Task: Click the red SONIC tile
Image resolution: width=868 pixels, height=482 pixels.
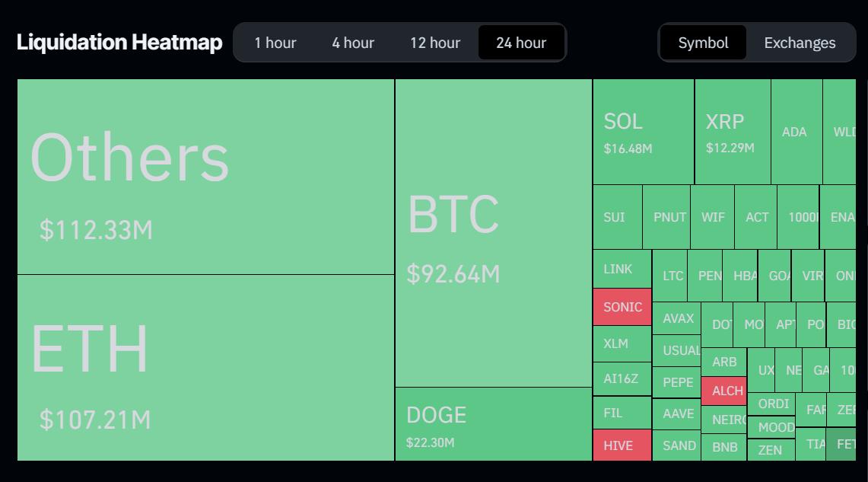Action: 622,307
